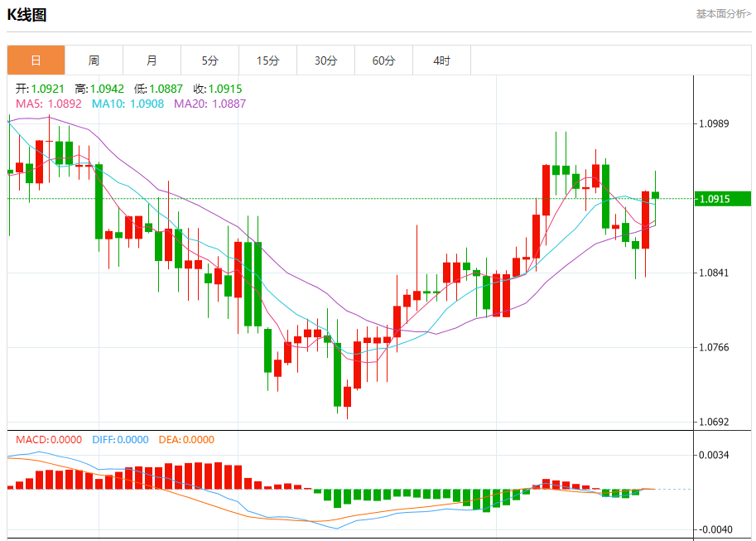Click the 0.0034 MACD axis label
756x541 pixels.
click(x=714, y=455)
